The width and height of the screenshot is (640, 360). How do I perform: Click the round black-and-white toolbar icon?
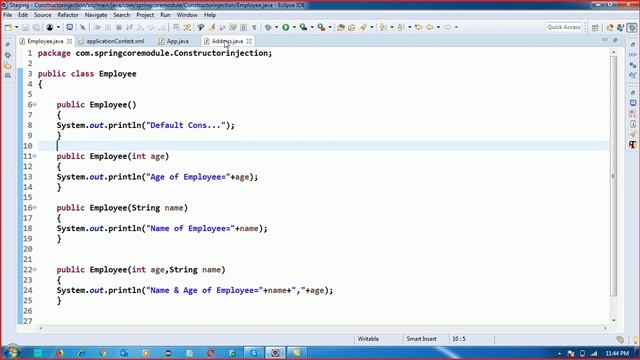click(x=50, y=27)
